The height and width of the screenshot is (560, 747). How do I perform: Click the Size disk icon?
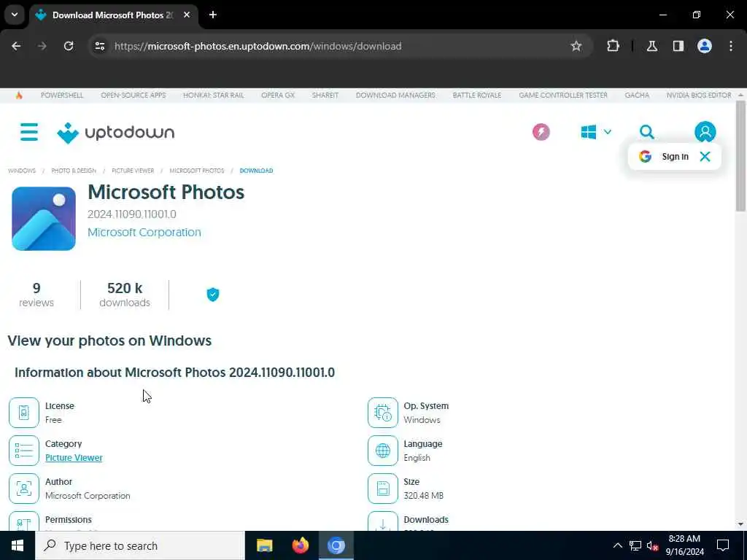click(x=382, y=489)
